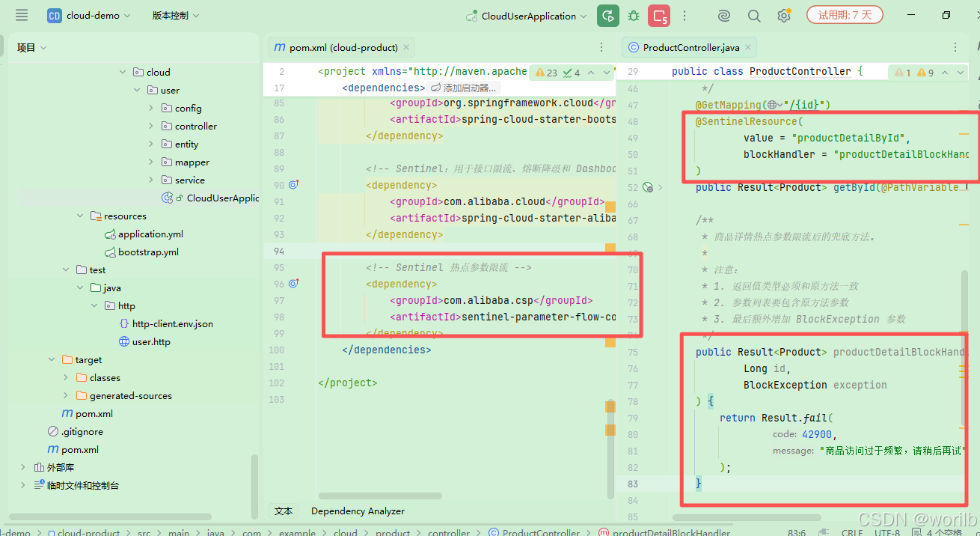Activate the ProductController.java editor tab

coord(690,47)
